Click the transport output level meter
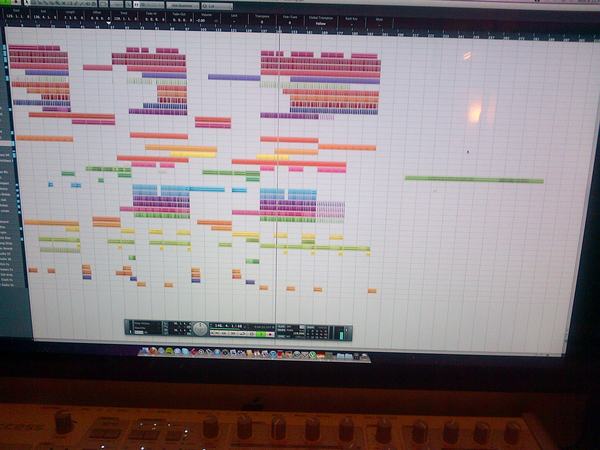Screen dimensions: 600x450 [x=341, y=335]
